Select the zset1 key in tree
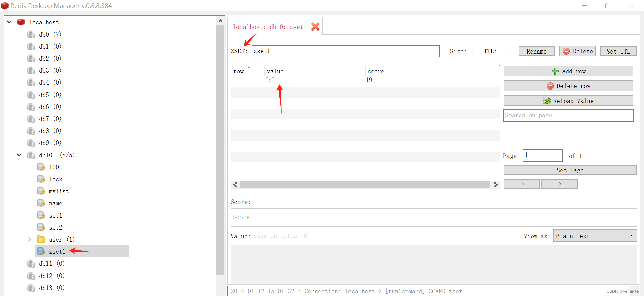The width and height of the screenshot is (644, 296). (57, 252)
